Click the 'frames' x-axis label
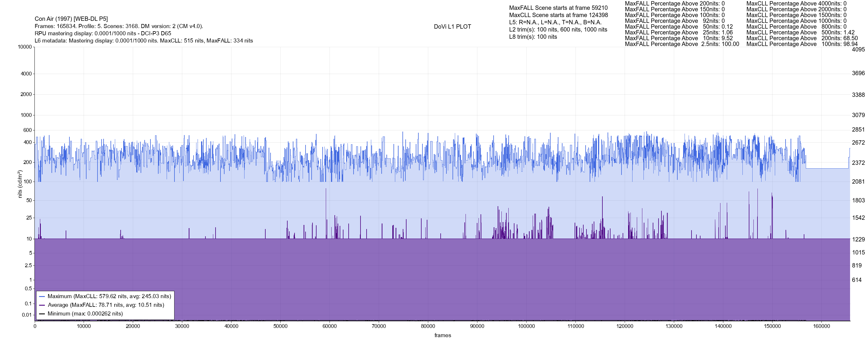The image size is (868, 347). pos(442,335)
